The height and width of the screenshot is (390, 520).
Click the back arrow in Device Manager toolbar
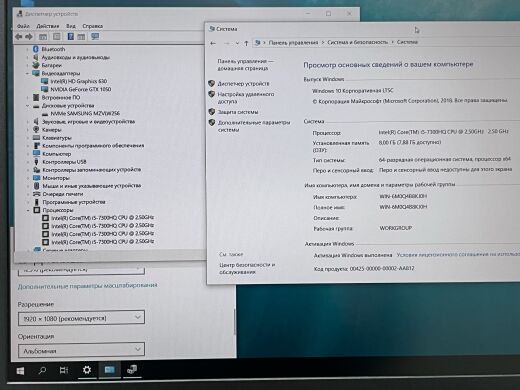[x=19, y=37]
